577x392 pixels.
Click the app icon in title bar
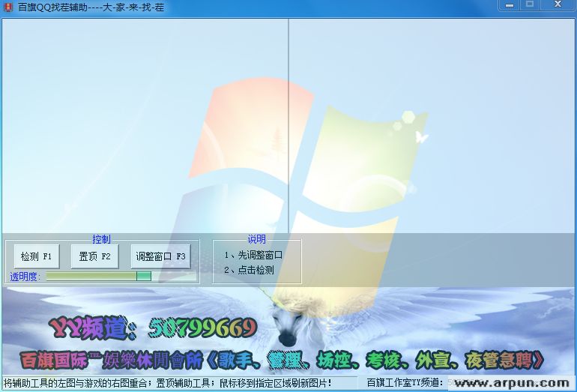pos(8,7)
